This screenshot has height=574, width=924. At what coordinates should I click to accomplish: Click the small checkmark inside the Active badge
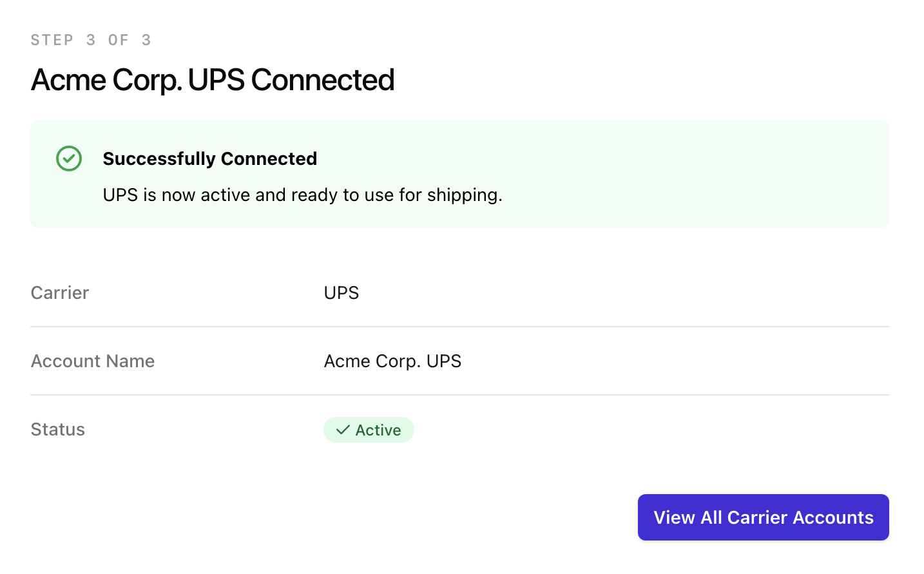(x=343, y=430)
